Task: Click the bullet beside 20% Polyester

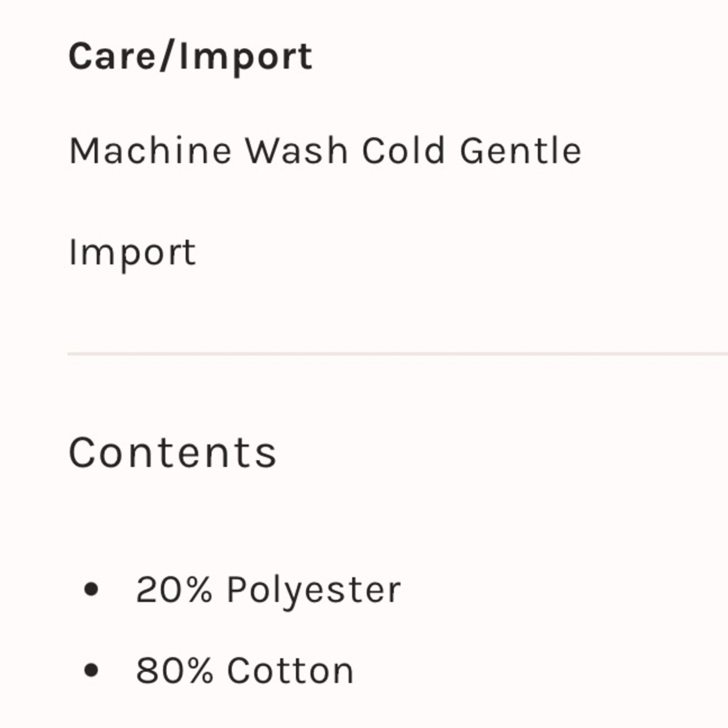Action: [x=91, y=590]
